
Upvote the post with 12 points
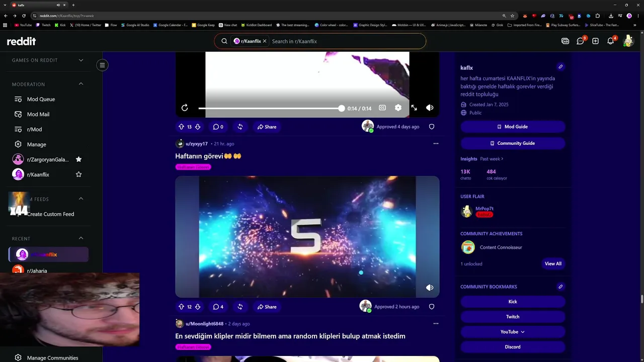coord(182,307)
